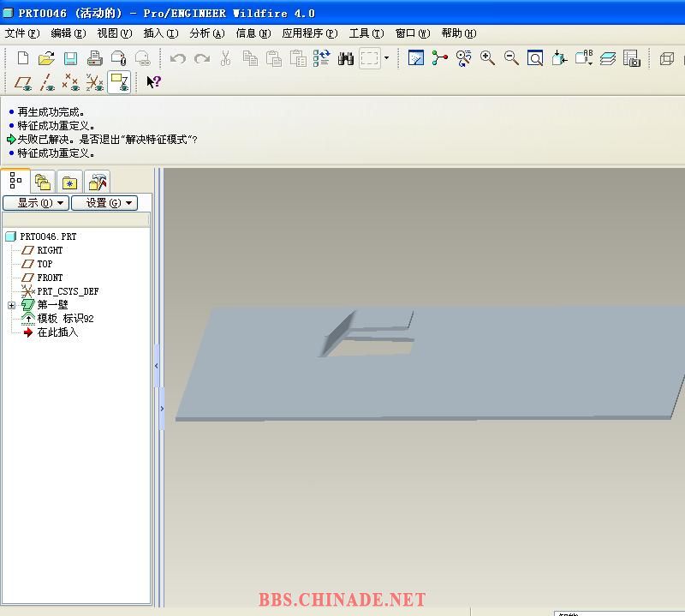Toggle datum axes display
Screen dimensions: 685x616
point(47,82)
